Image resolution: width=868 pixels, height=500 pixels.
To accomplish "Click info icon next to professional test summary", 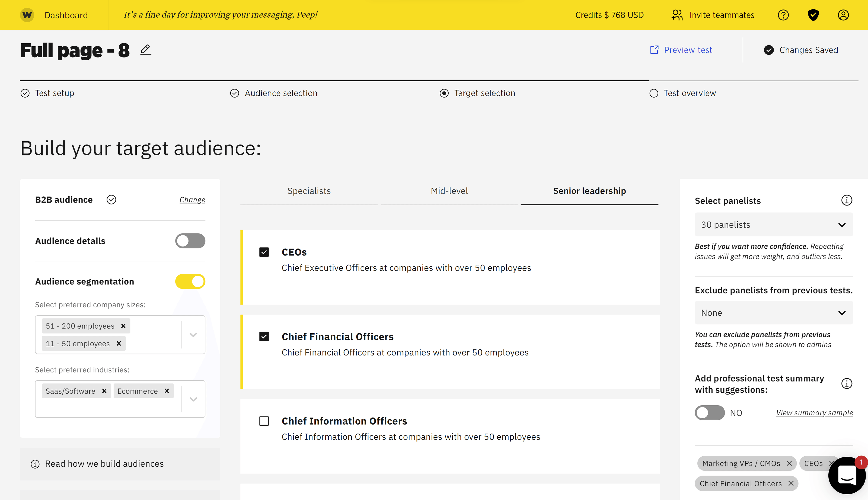I will (847, 384).
